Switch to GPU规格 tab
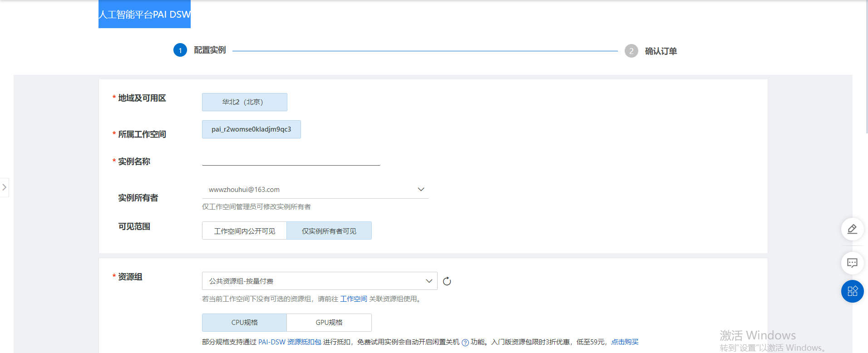Screen dimensions: 868x353 point(329,323)
